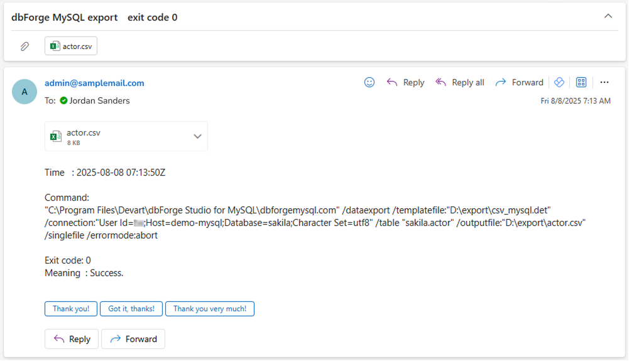
Task: Open the actor.csv chip above the message
Action: (x=70, y=45)
